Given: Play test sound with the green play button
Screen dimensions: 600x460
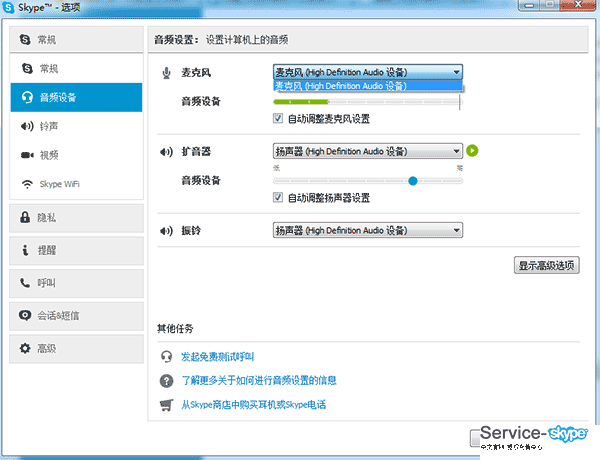Looking at the screenshot, I should pyautogui.click(x=472, y=151).
